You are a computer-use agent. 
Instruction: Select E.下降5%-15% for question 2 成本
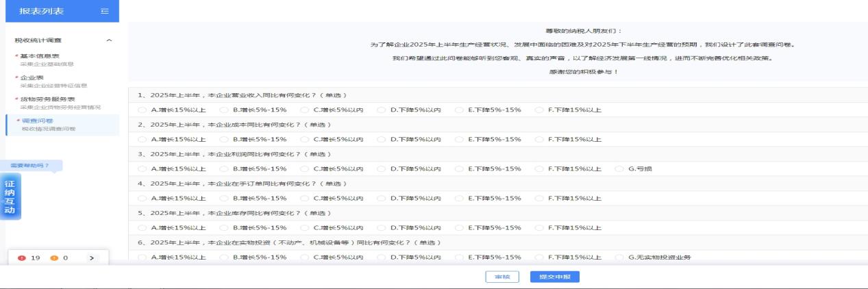(x=458, y=139)
